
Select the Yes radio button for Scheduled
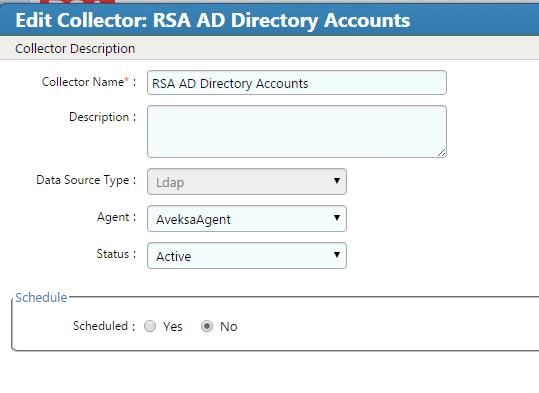click(x=150, y=326)
